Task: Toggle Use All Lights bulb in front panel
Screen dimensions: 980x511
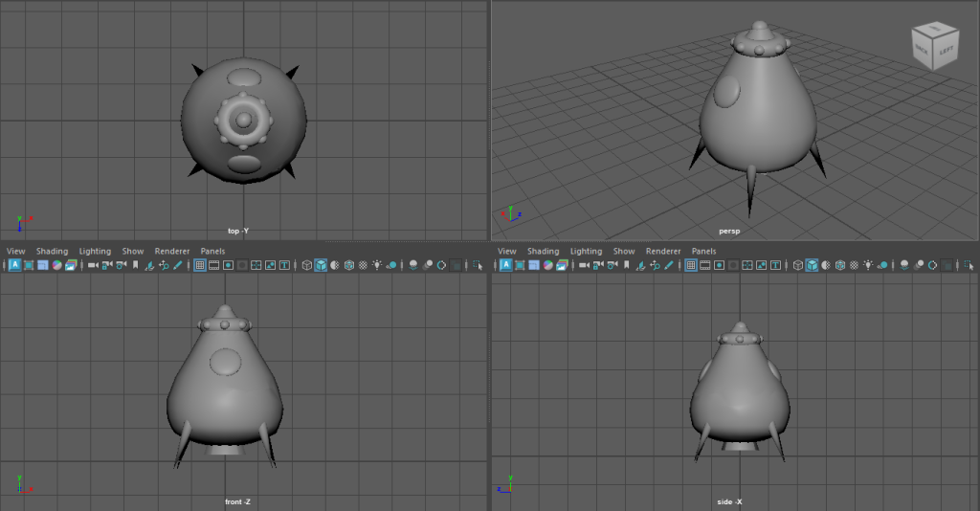Action: click(377, 265)
